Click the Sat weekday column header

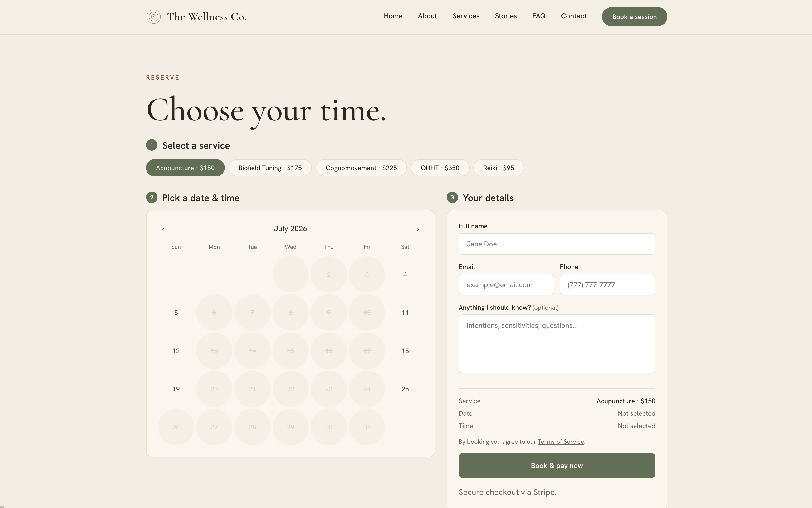(x=405, y=247)
